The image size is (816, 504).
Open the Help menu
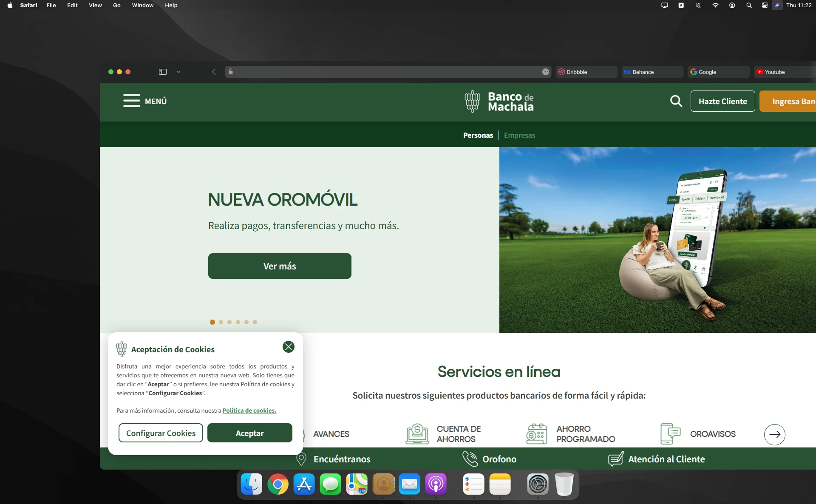click(x=171, y=5)
